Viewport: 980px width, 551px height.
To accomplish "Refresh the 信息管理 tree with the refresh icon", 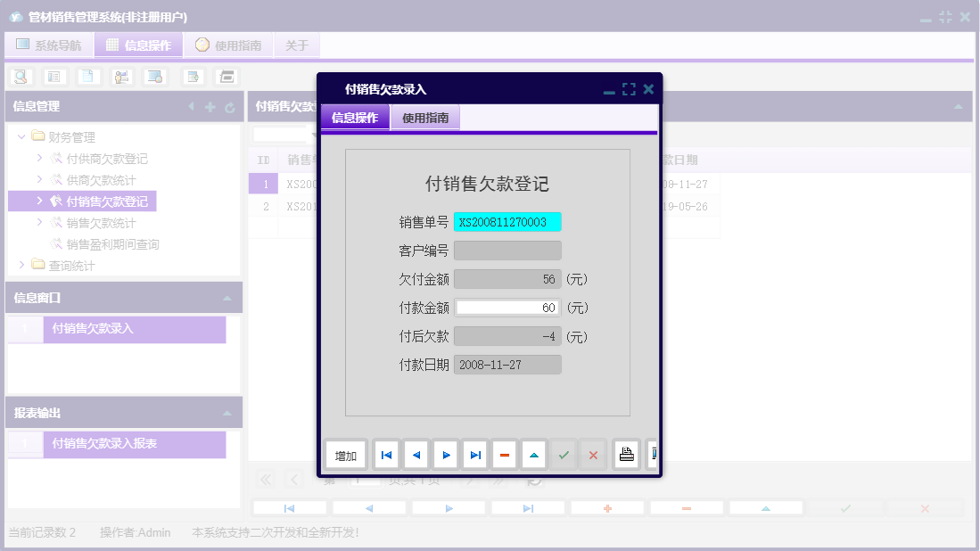I will click(x=229, y=107).
